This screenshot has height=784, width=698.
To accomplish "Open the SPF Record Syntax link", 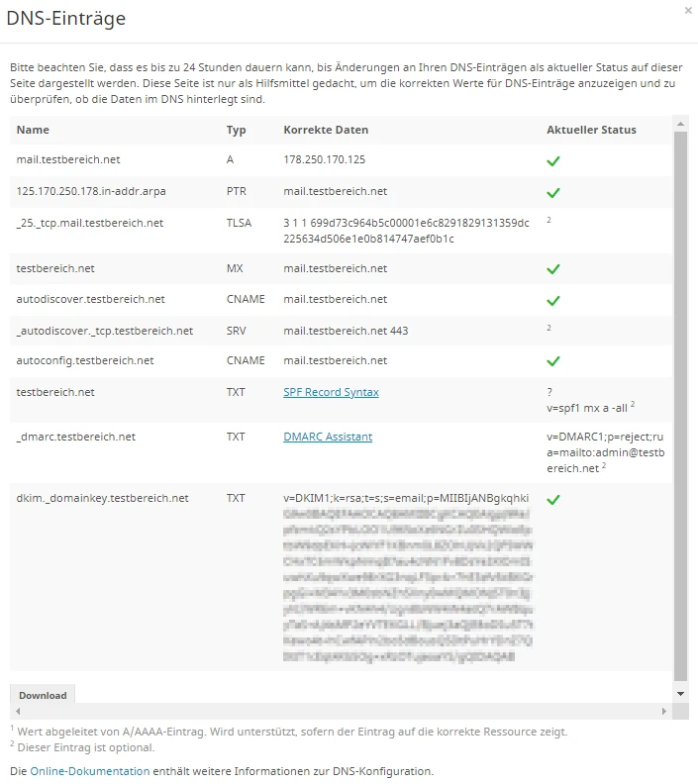I will click(331, 392).
